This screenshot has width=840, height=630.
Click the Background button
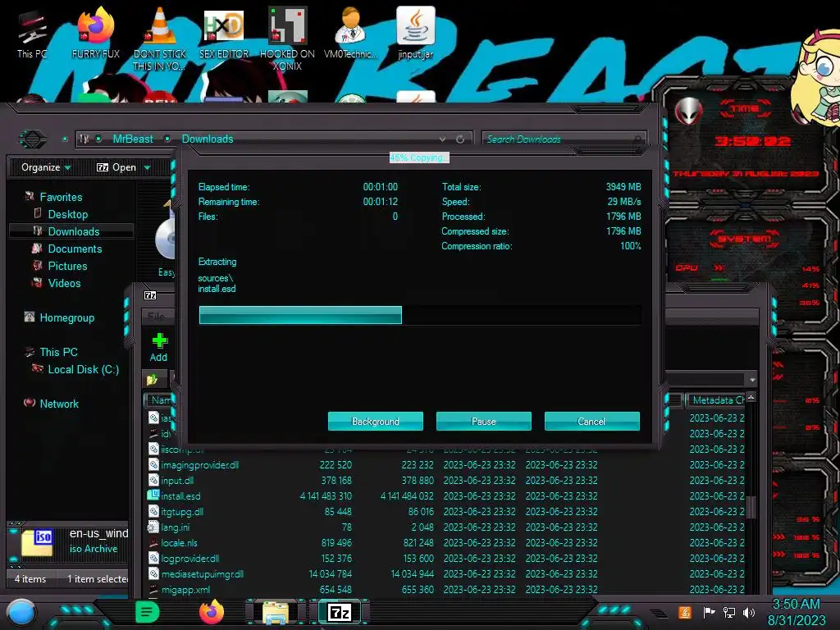(x=375, y=421)
